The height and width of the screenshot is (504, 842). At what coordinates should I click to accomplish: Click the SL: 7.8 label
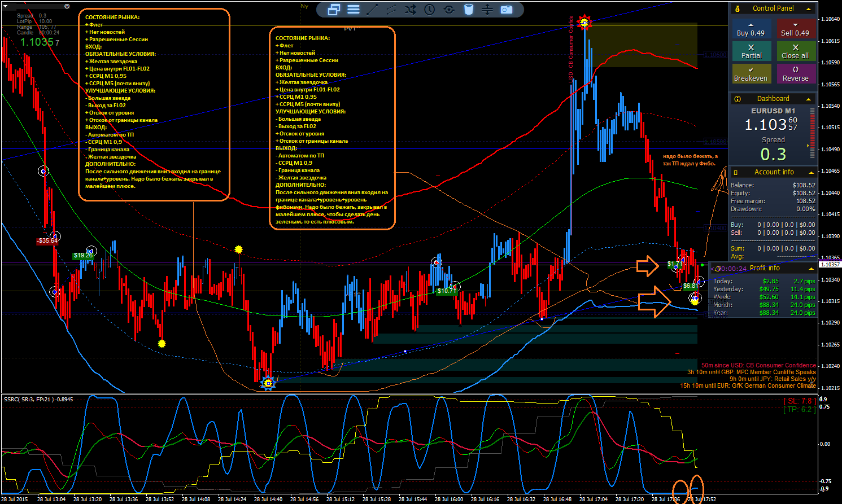click(799, 401)
